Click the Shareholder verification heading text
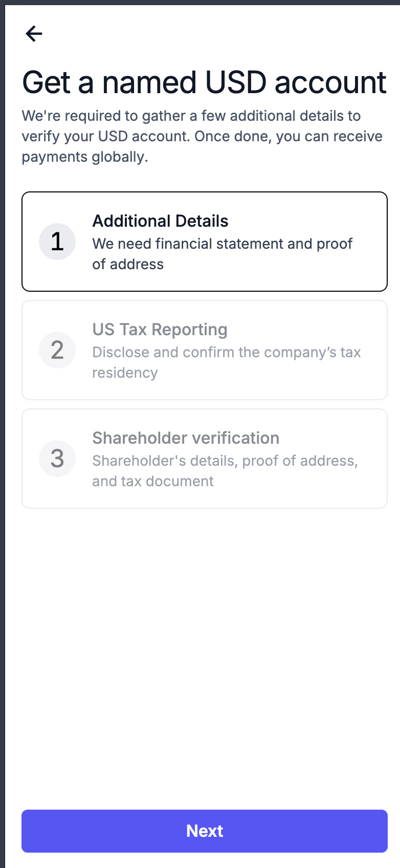Viewport: 400px width, 868px height. [186, 438]
